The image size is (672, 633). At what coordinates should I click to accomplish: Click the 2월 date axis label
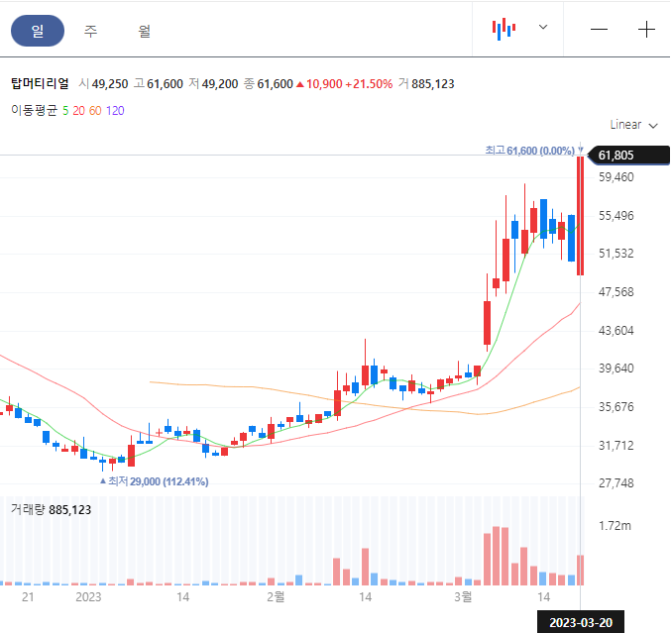(x=276, y=596)
